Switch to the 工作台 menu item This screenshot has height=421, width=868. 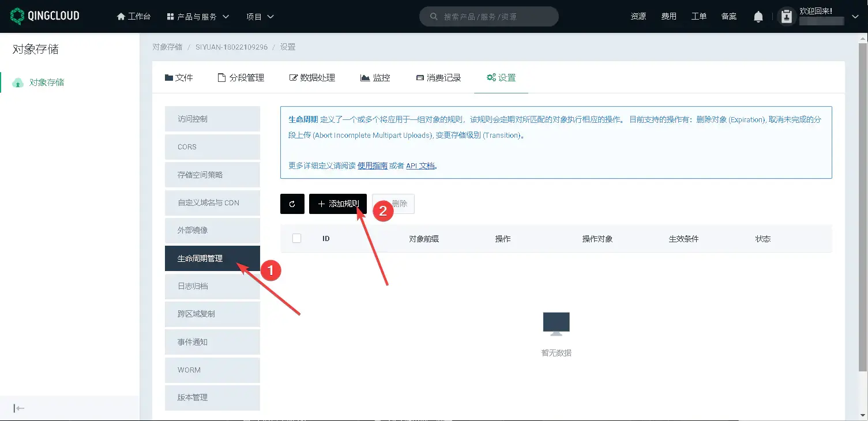point(134,16)
